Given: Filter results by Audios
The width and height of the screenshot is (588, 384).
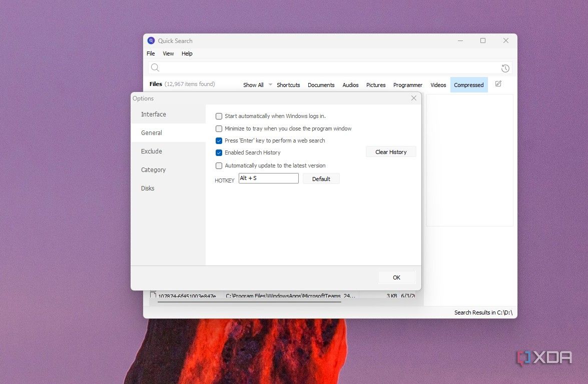Looking at the screenshot, I should [350, 85].
